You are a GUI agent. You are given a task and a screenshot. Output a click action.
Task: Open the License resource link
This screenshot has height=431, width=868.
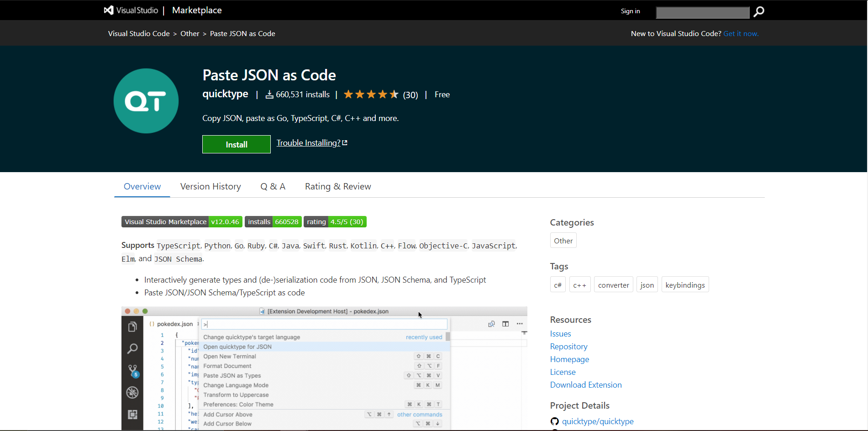563,372
